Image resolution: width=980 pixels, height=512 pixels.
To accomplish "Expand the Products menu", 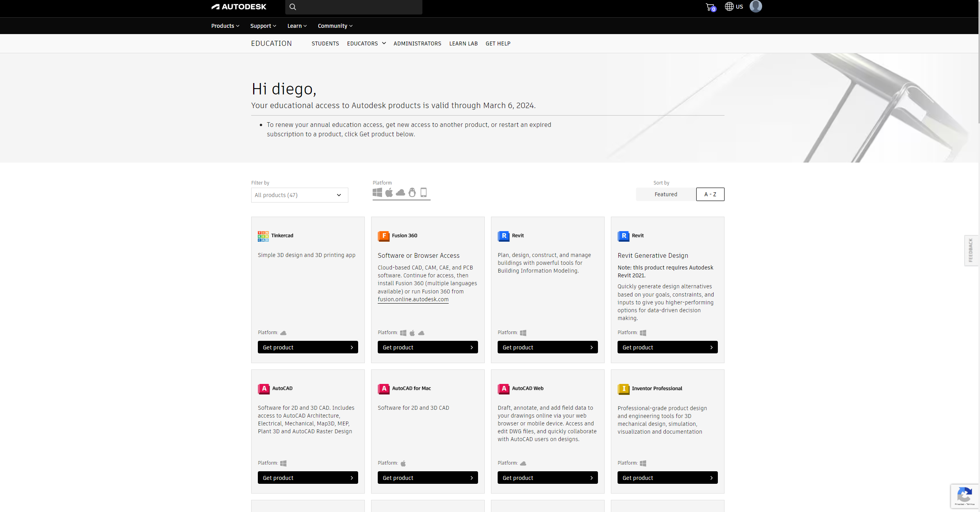I will (225, 25).
